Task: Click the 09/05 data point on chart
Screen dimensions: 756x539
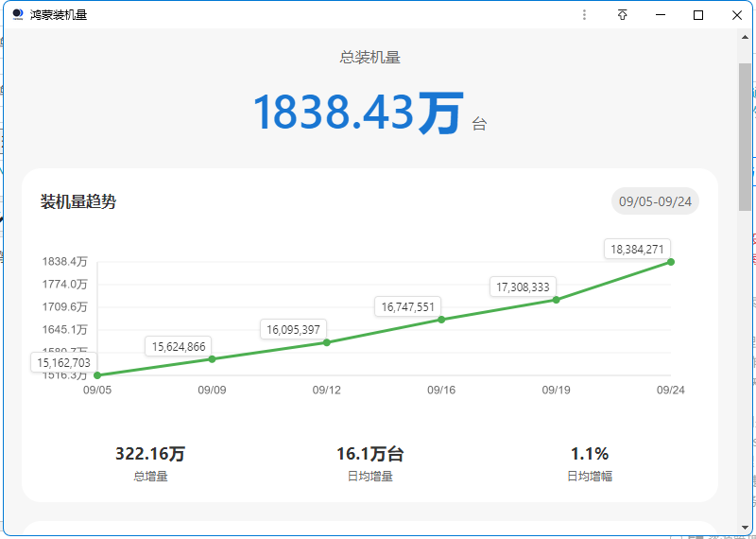Action: point(97,375)
